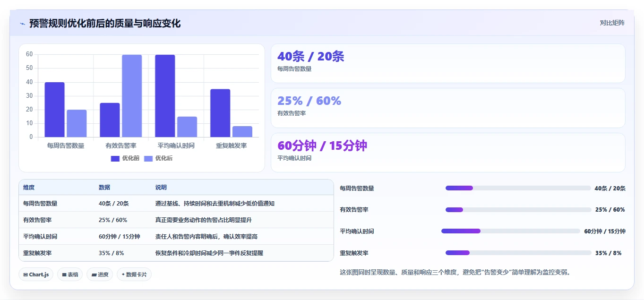Click the 平均确认时间 progress bar
The height and width of the screenshot is (300, 644).
[x=511, y=231]
